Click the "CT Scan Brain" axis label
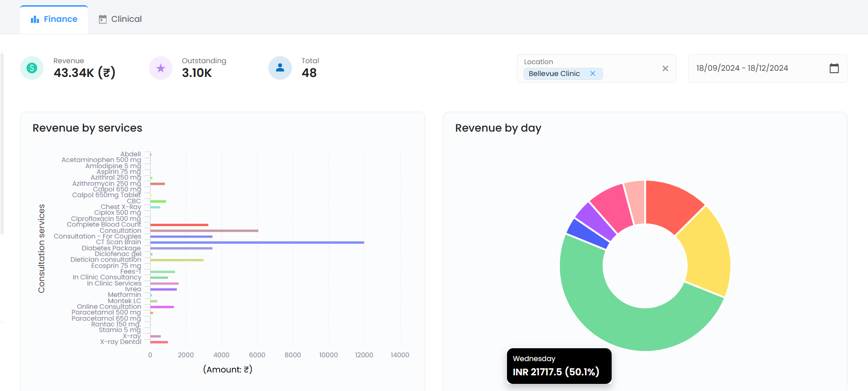The width and height of the screenshot is (868, 391). pos(118,242)
